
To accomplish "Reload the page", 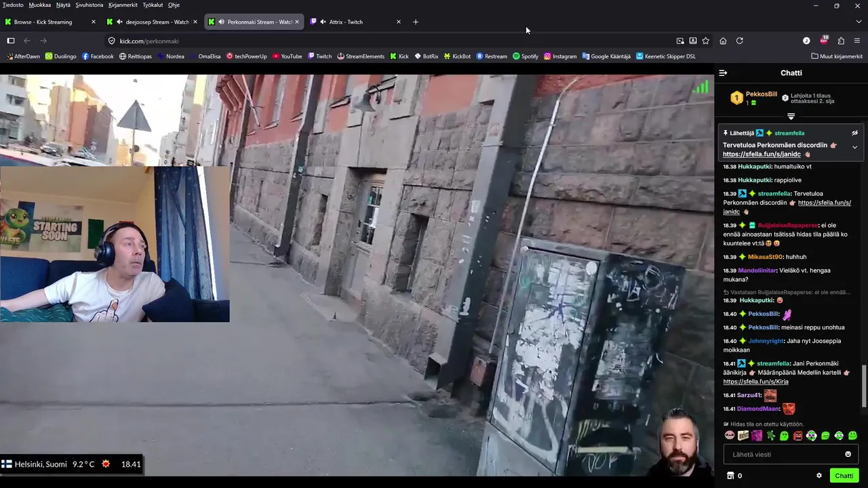I will (x=740, y=41).
